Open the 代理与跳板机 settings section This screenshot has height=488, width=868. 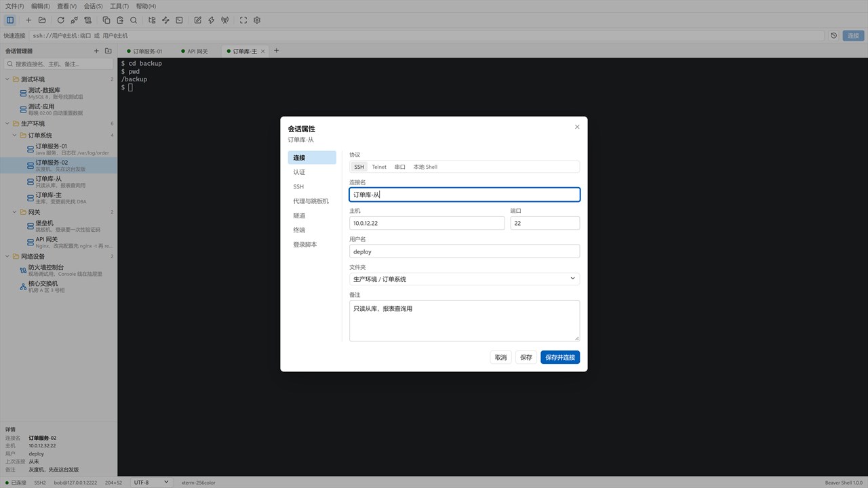coord(312,201)
